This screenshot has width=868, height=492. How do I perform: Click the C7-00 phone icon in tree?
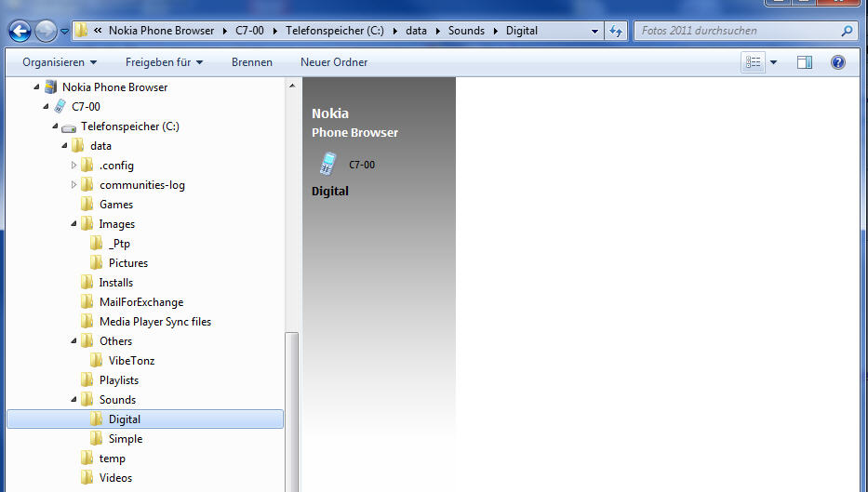pyautogui.click(x=60, y=106)
